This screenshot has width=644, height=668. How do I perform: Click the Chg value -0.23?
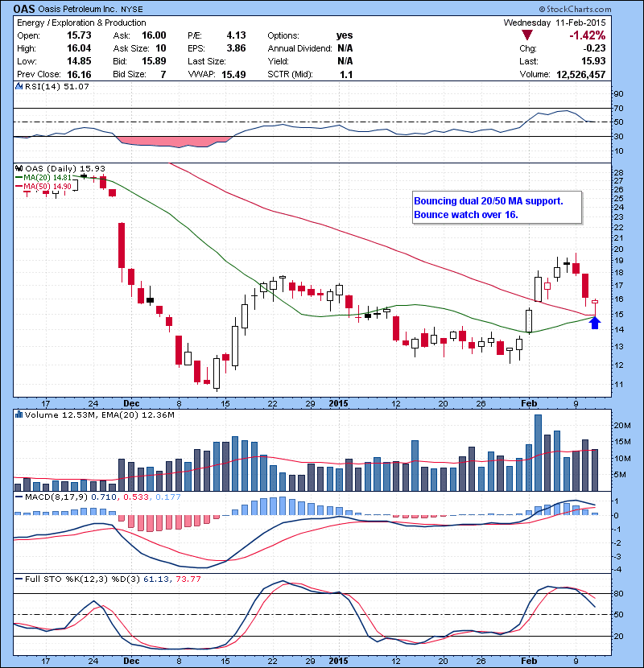[594, 48]
